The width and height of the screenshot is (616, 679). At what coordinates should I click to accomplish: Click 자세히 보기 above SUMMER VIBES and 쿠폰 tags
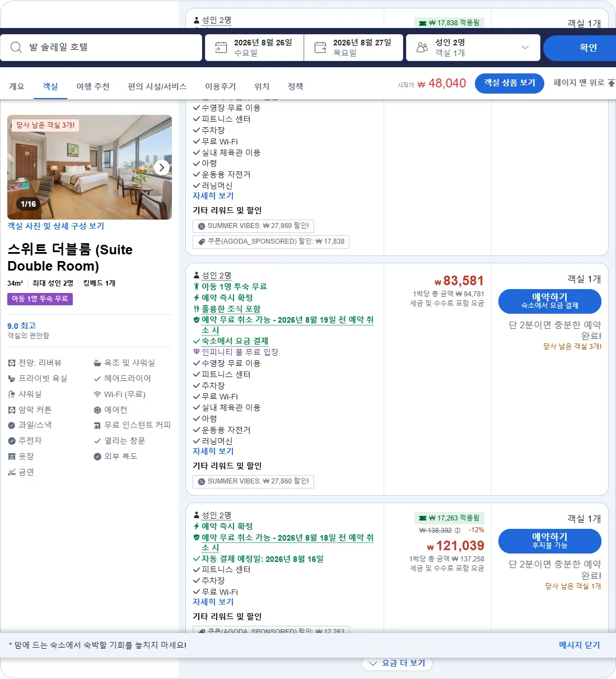pyautogui.click(x=213, y=196)
